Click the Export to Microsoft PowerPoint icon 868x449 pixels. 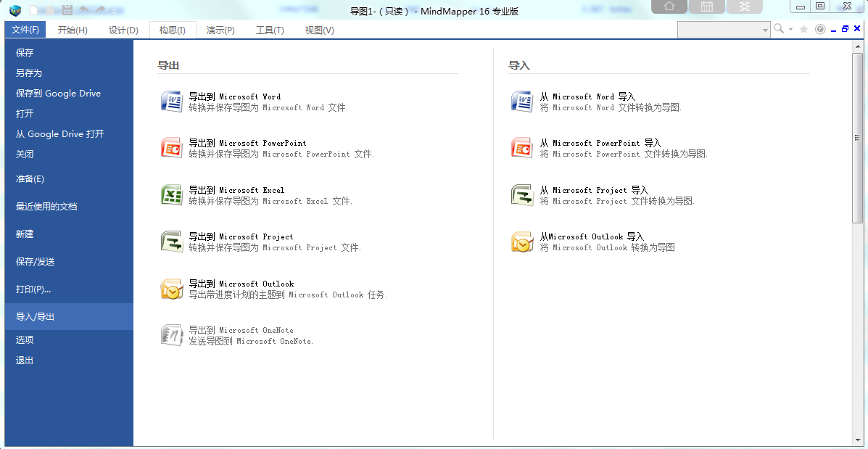click(x=172, y=149)
